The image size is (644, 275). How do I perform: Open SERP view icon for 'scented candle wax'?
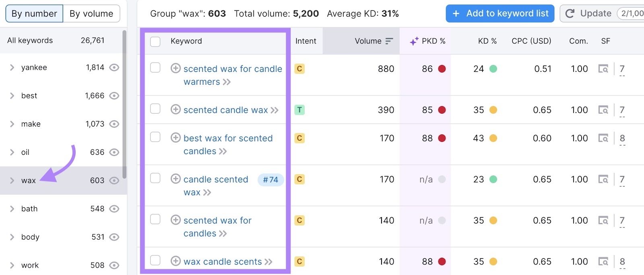pos(603,110)
